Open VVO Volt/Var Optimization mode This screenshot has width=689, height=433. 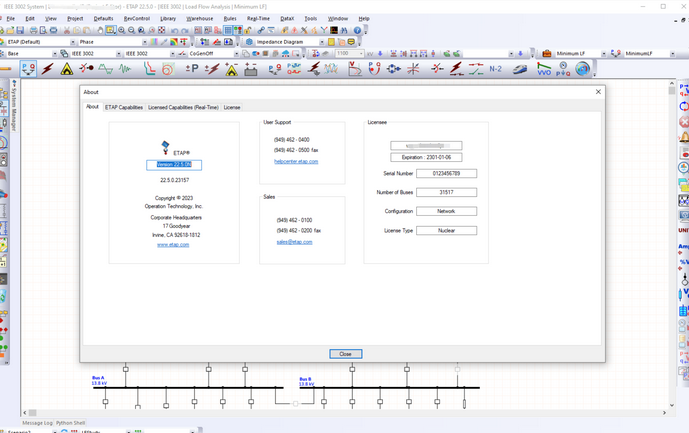[544, 69]
